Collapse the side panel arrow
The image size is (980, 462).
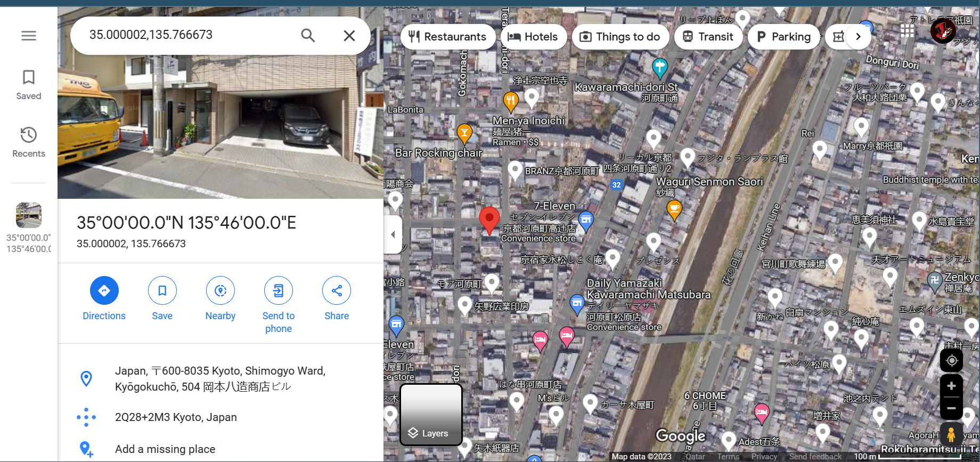pyautogui.click(x=393, y=234)
